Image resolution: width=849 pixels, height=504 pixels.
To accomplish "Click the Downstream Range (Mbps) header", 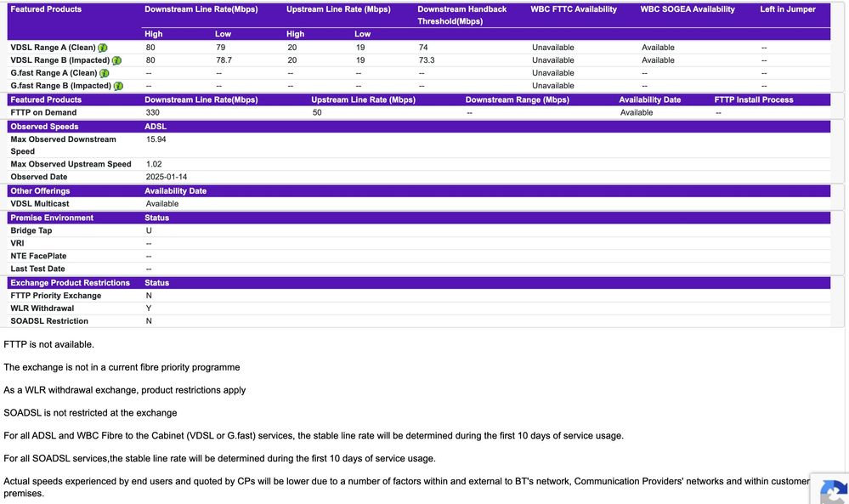I will [517, 99].
